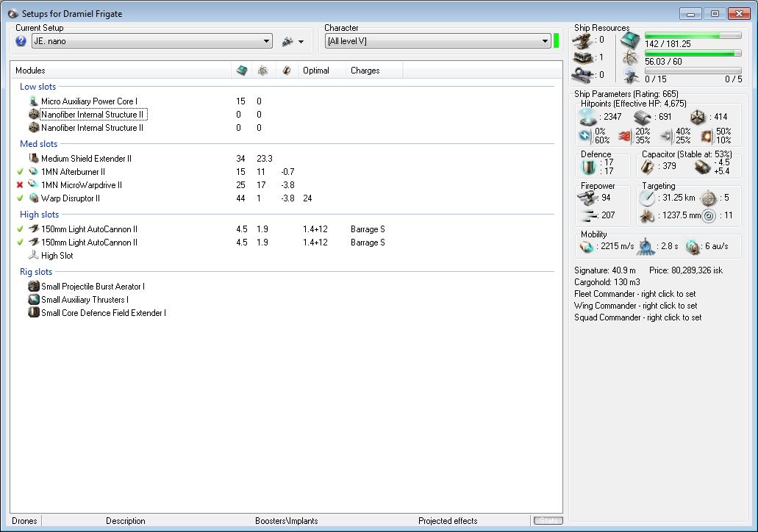Select Micro Auxiliary Power Core I module icon
The width and height of the screenshot is (758, 532).
click(x=33, y=101)
